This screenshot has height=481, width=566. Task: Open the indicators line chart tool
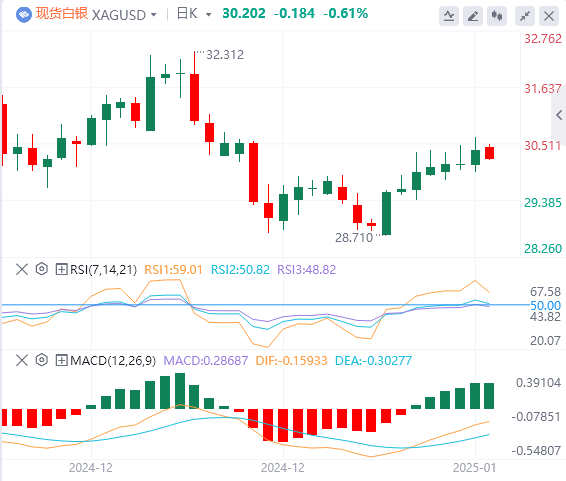[449, 16]
